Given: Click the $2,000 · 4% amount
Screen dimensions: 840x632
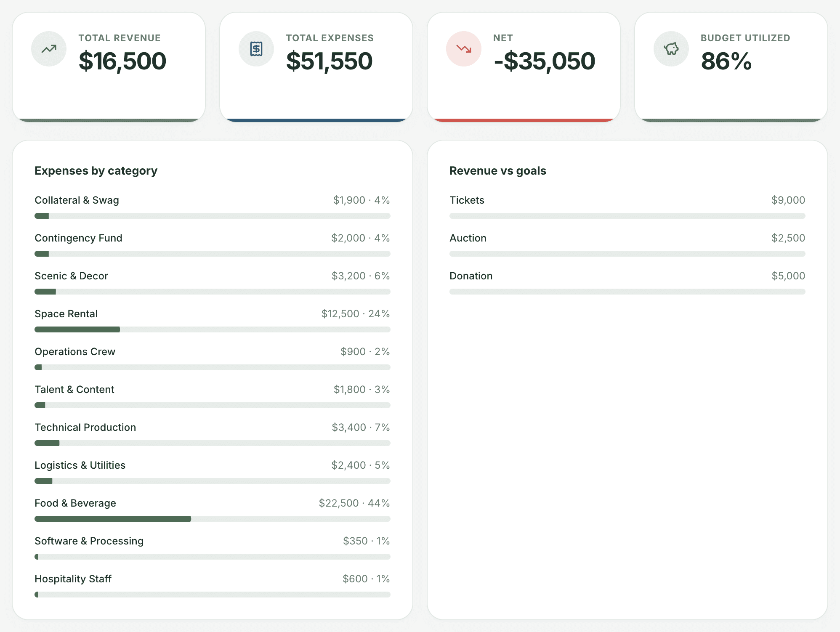Looking at the screenshot, I should click(x=361, y=238).
